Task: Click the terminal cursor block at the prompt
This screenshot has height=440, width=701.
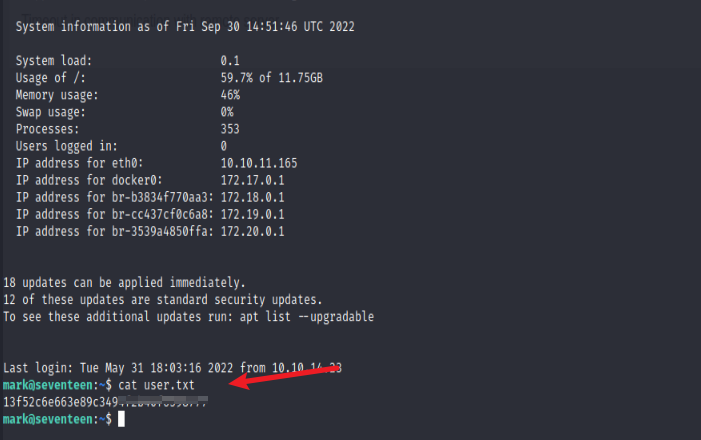Action: point(121,420)
